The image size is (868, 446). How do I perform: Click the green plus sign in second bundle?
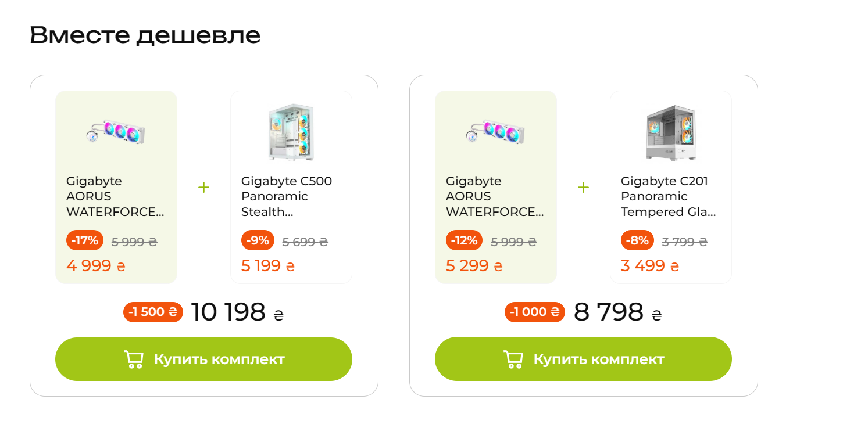[583, 188]
